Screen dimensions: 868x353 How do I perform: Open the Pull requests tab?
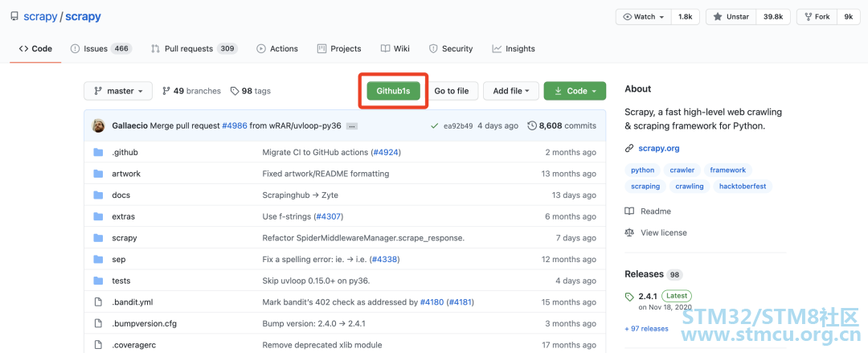194,49
